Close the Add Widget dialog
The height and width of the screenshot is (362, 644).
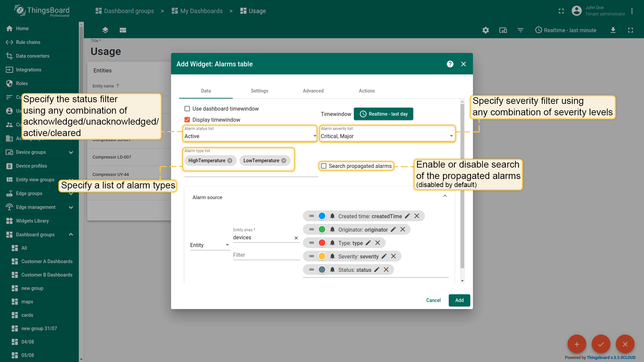(464, 64)
